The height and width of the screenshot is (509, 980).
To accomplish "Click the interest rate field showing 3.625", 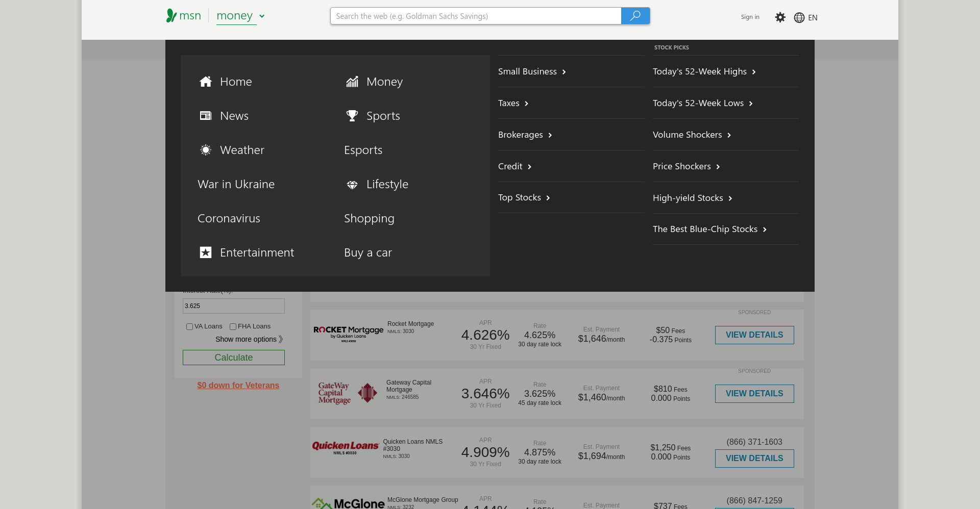I will click(x=234, y=306).
